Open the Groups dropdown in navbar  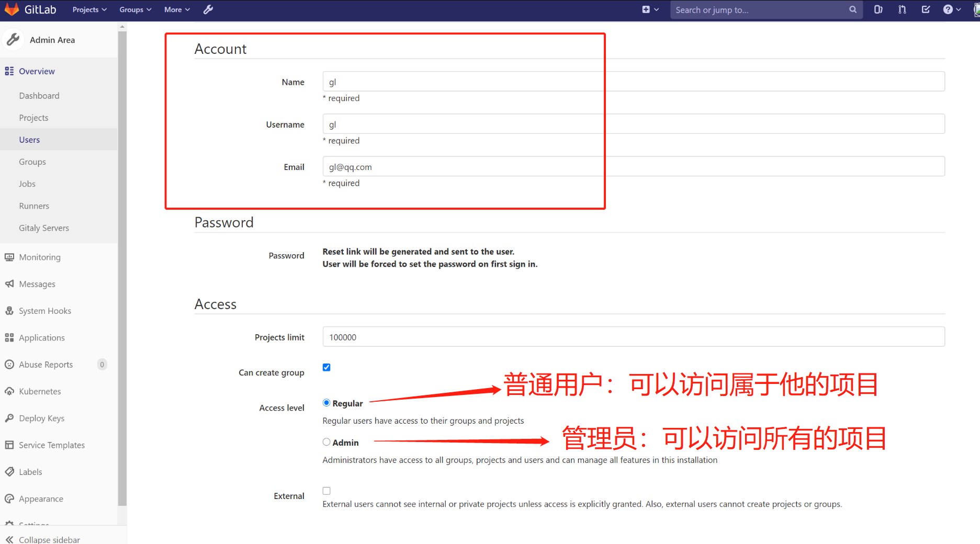[x=136, y=9]
